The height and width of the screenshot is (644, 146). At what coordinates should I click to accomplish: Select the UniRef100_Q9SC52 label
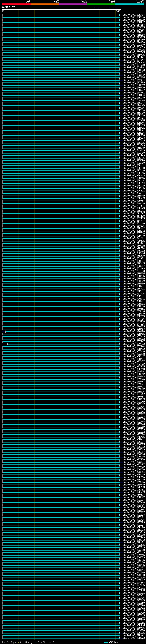[x=133, y=374]
